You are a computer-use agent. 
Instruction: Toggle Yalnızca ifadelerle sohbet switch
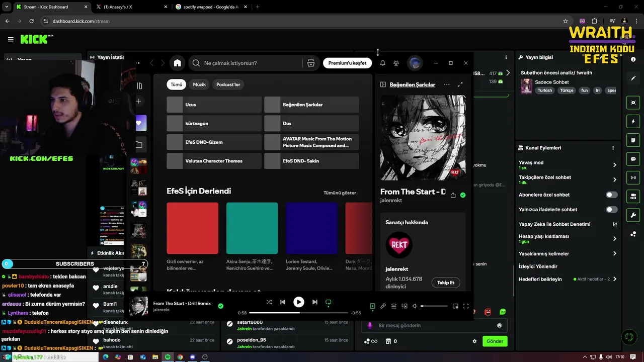(x=611, y=210)
